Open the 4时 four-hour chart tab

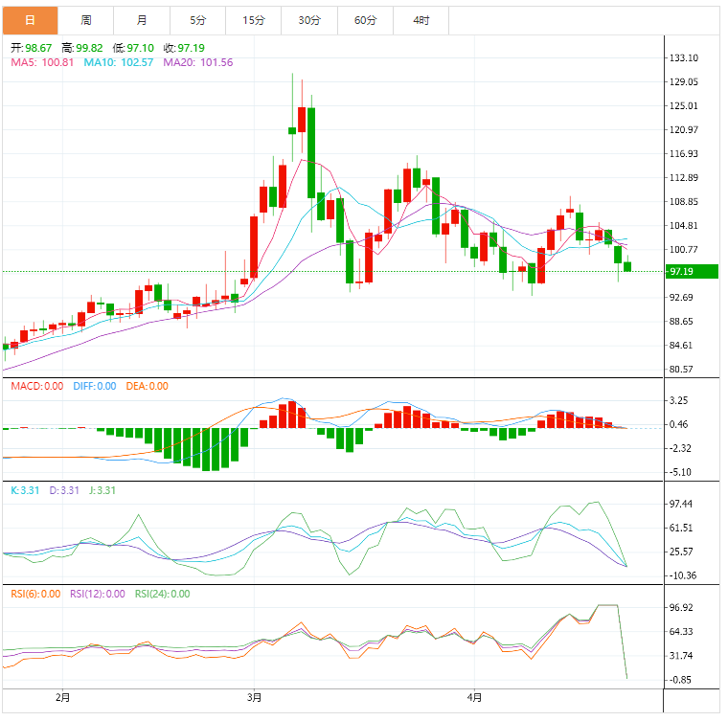[x=421, y=20]
